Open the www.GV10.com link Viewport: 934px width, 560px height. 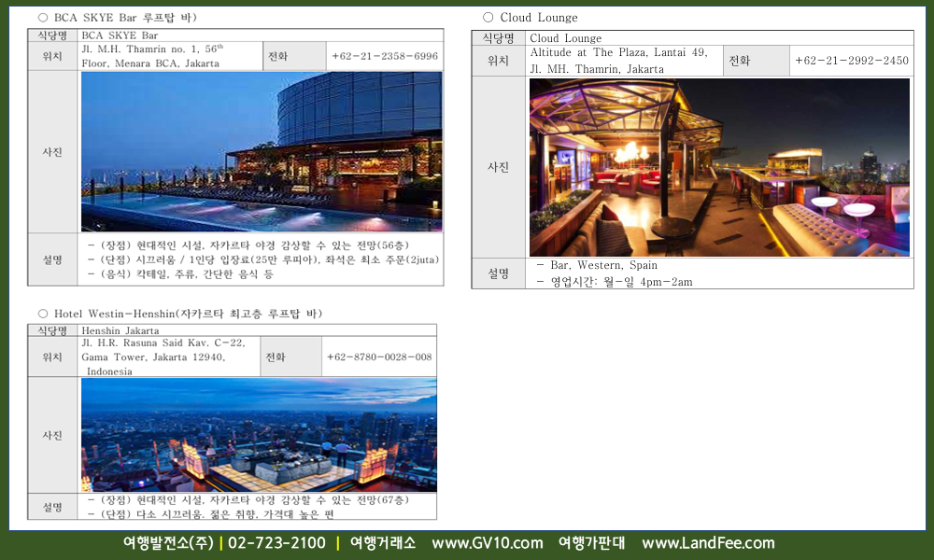point(488,543)
